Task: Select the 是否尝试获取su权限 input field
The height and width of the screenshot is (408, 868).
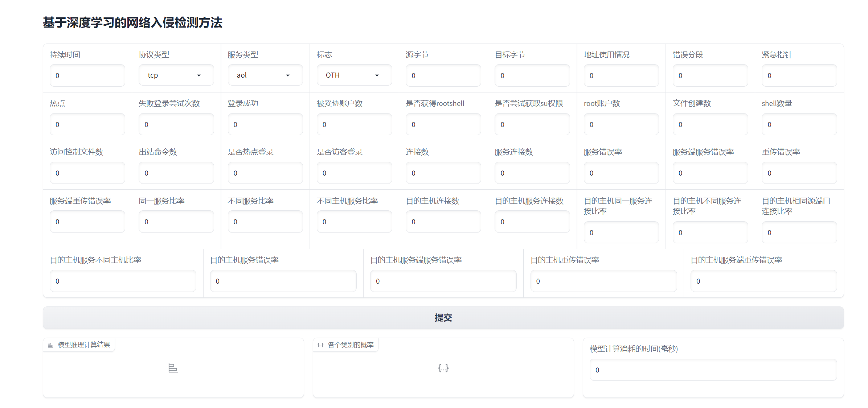Action: point(532,124)
